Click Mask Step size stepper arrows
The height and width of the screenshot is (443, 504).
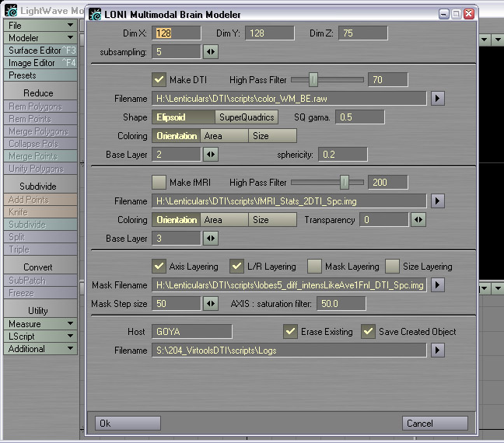211,304
